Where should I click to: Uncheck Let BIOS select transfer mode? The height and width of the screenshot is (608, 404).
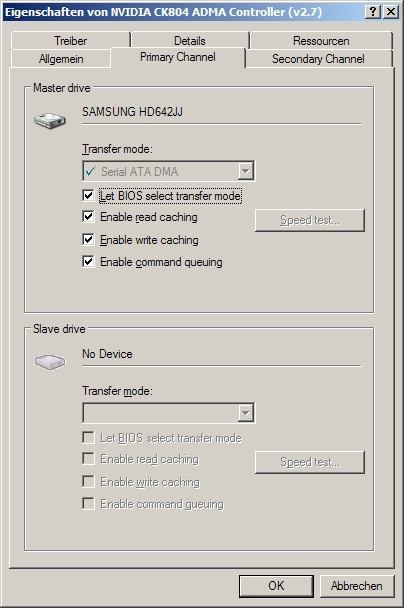point(88,195)
